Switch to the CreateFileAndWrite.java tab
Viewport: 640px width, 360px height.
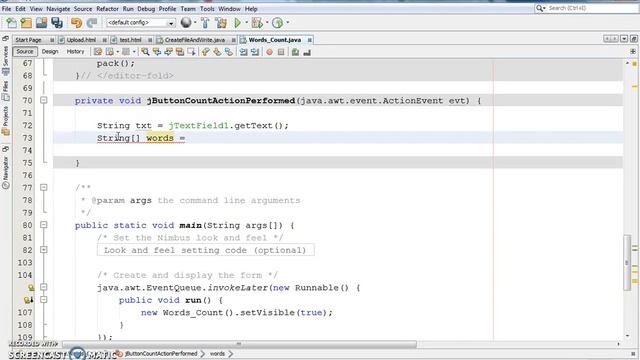195,40
